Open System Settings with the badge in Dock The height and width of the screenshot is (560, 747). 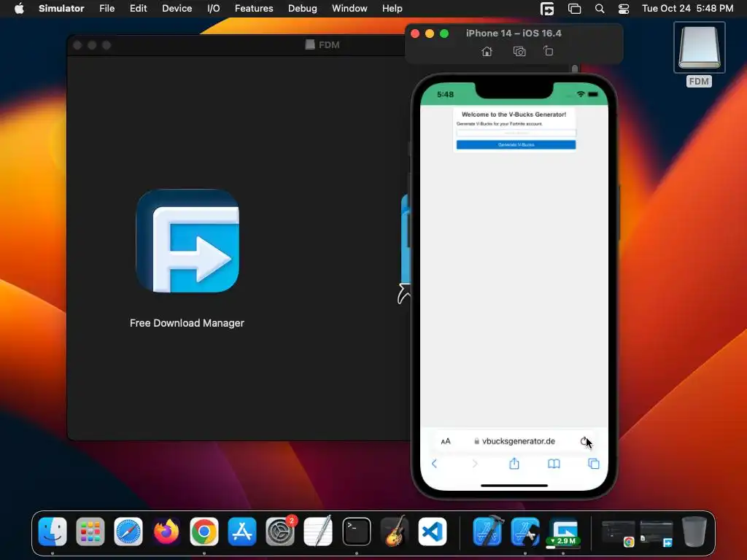pyautogui.click(x=280, y=532)
